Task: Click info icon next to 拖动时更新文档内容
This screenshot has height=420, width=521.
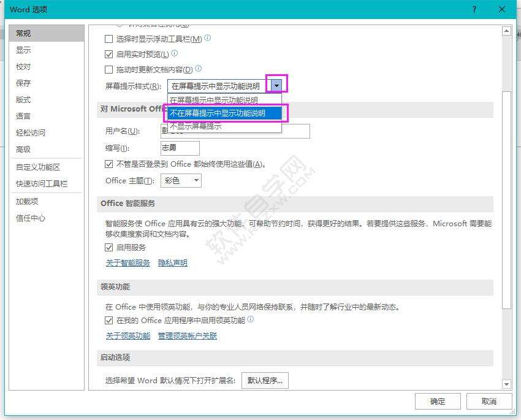Action: 199,68
